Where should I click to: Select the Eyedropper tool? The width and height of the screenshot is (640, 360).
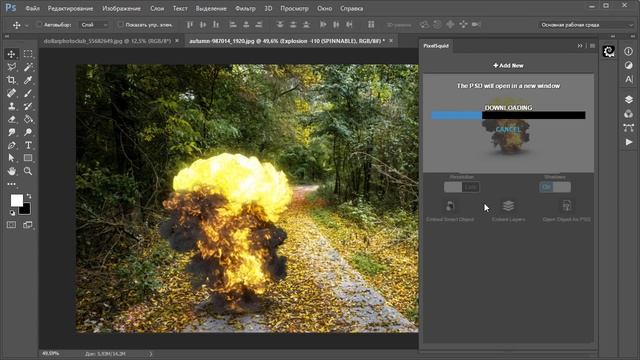pyautogui.click(x=28, y=80)
